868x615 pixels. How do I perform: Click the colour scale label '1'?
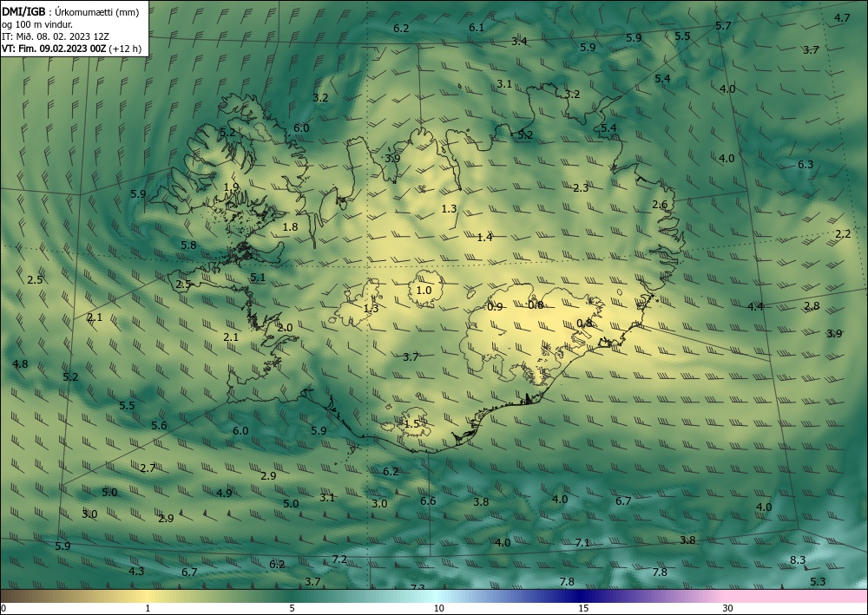pyautogui.click(x=148, y=608)
